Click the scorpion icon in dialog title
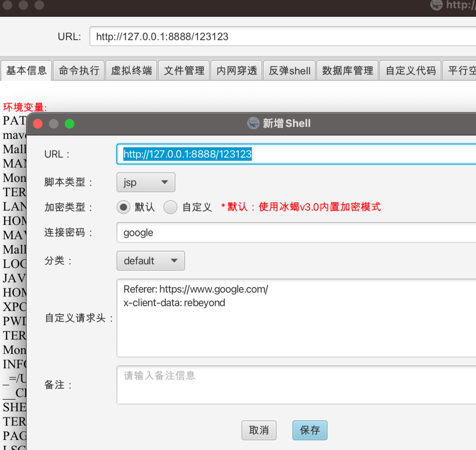476x450 pixels. [x=253, y=123]
